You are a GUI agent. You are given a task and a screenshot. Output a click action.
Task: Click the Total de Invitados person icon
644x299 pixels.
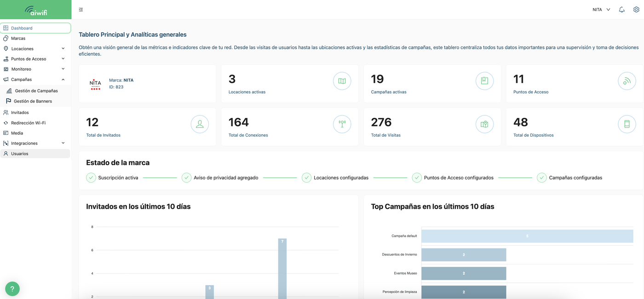click(200, 124)
